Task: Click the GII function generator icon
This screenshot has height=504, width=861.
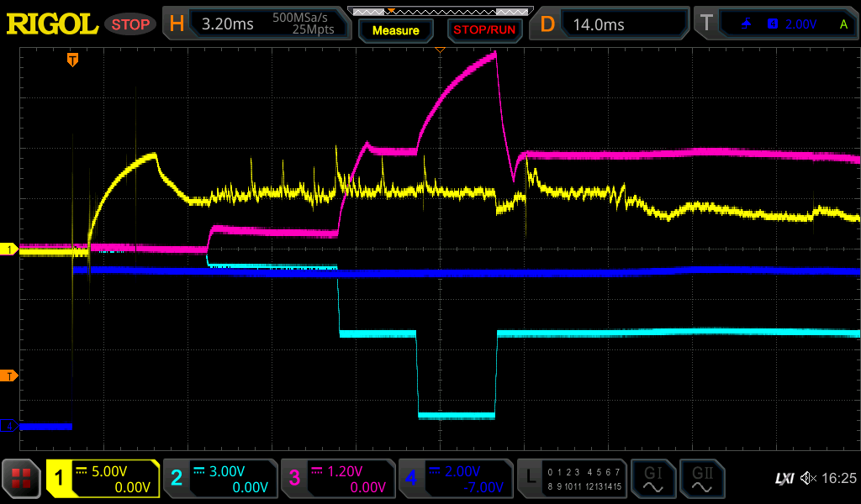Action: (x=701, y=479)
